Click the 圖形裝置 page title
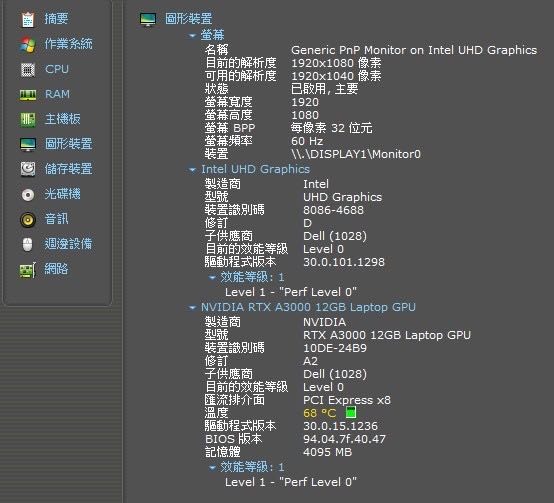Image resolution: width=554 pixels, height=503 pixels. tap(189, 19)
